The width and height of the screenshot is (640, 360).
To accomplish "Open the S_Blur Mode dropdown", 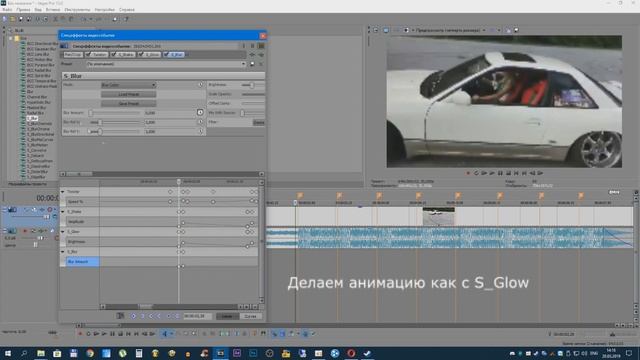I will tap(129, 85).
